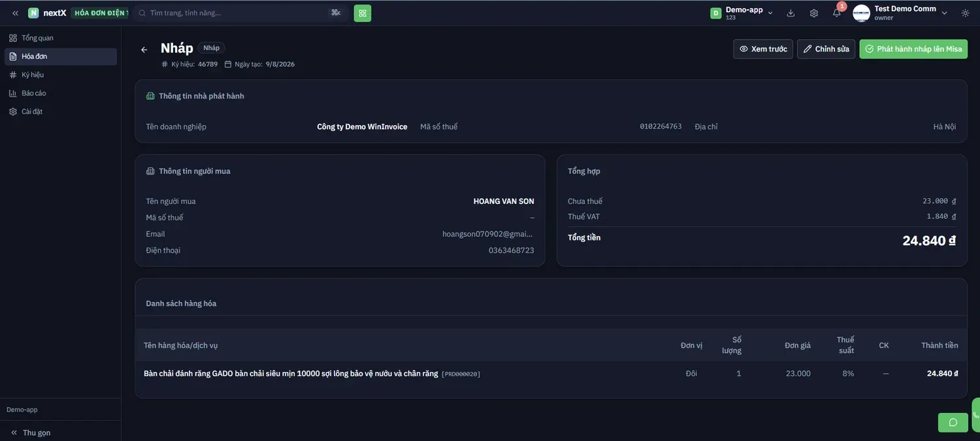This screenshot has width=980, height=441.
Task: Click the phone icon at the right edge
Action: [976, 414]
